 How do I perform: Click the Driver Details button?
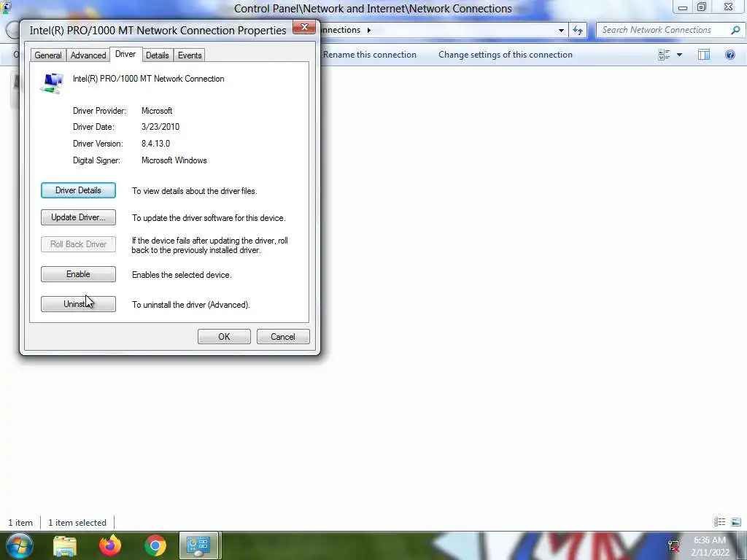(78, 190)
